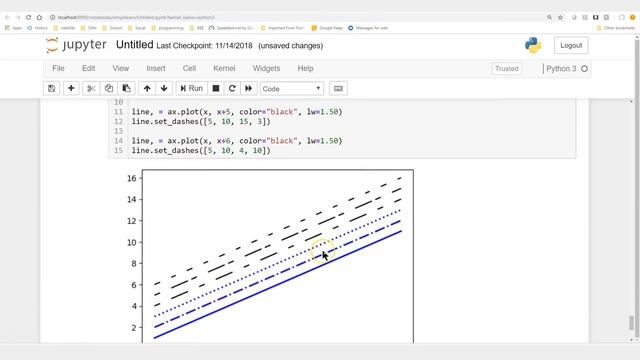640x360 pixels.
Task: Open Other bookmarks folder
Action: pos(616,28)
